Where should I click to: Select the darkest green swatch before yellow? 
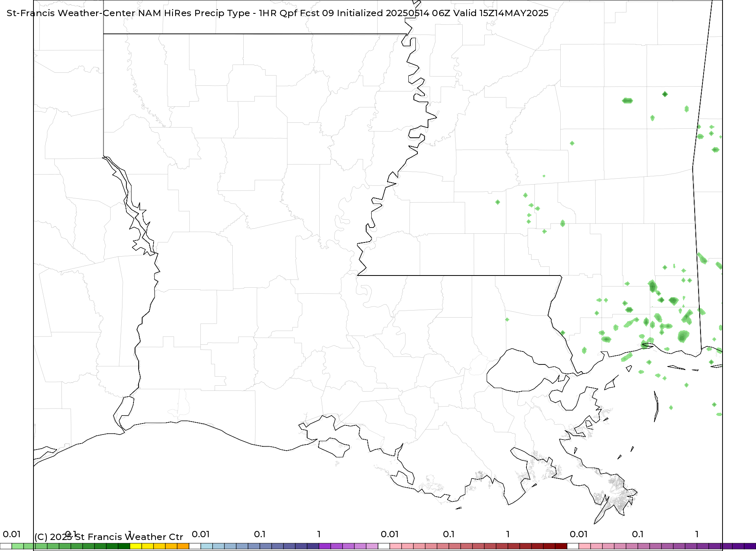(x=124, y=546)
